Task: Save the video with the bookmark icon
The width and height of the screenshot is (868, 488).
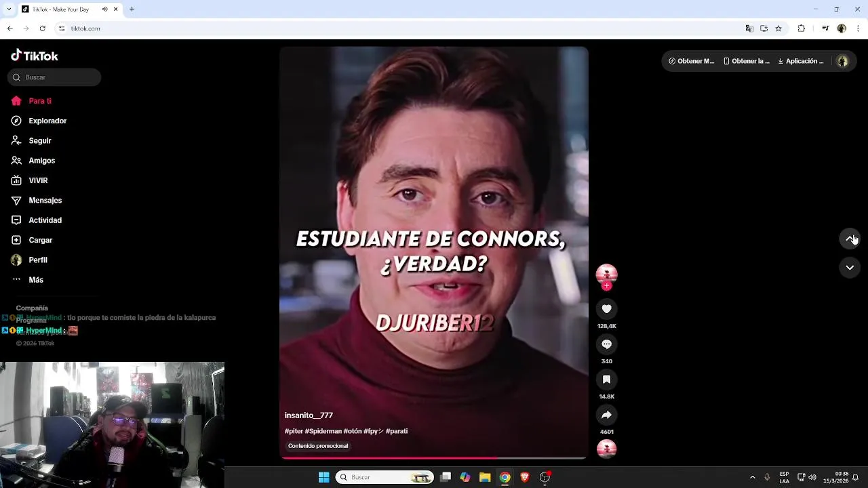Action: coord(606,380)
